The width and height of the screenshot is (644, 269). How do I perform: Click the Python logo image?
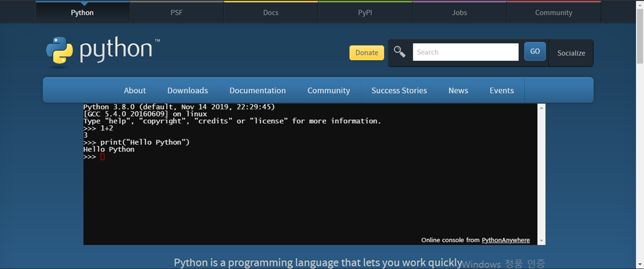point(103,51)
